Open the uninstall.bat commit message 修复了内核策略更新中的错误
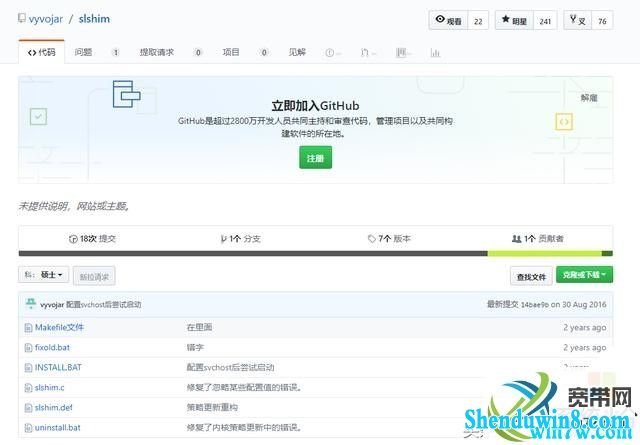Screen dimensions: 640x445 click(244, 427)
